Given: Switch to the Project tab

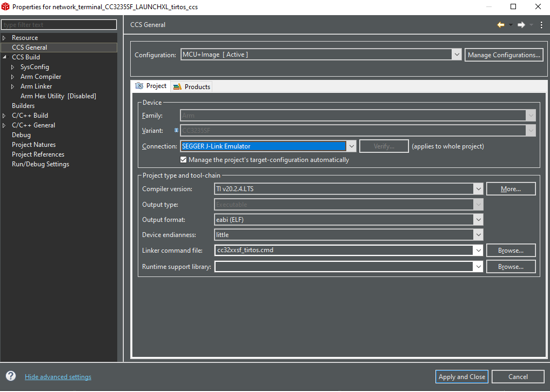Looking at the screenshot, I should click(x=151, y=86).
